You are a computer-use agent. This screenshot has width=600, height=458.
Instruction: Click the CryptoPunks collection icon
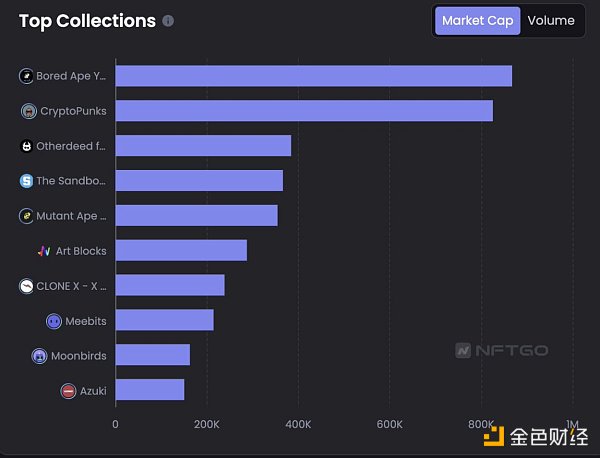(x=29, y=111)
